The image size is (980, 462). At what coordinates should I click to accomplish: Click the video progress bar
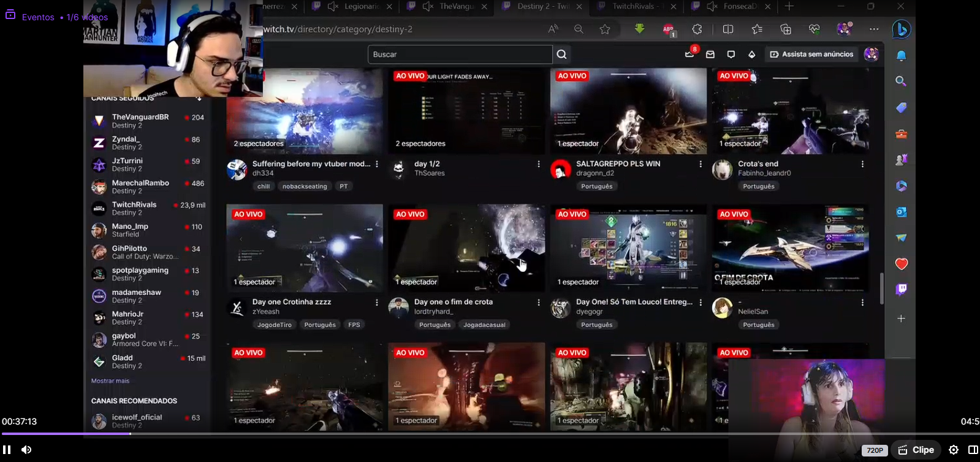[x=490, y=434]
